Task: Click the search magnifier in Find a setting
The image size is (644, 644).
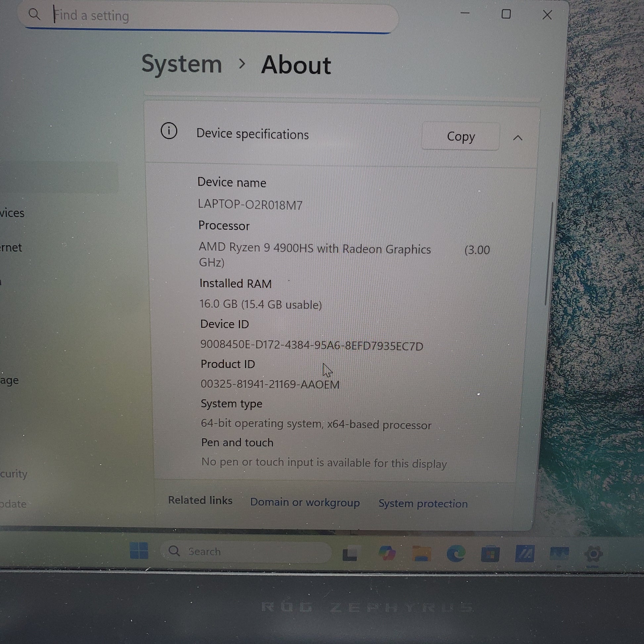Action: click(34, 14)
